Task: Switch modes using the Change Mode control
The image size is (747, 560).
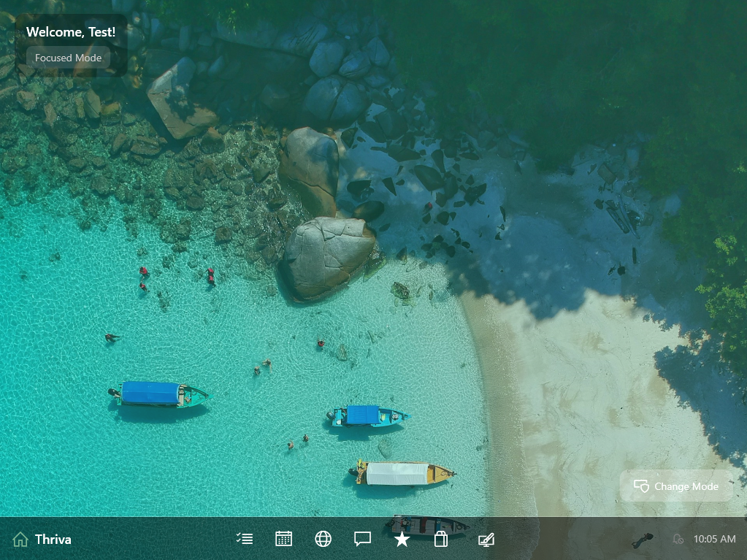Action: tap(675, 486)
